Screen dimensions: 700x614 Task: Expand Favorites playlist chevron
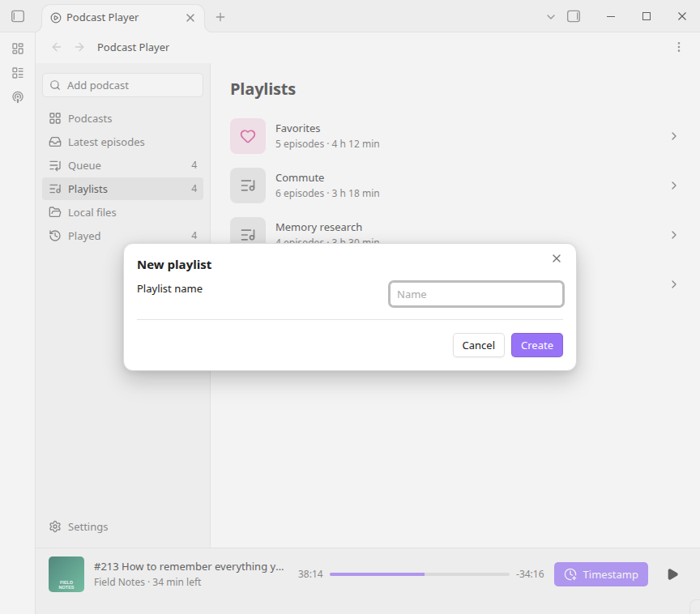tap(673, 136)
